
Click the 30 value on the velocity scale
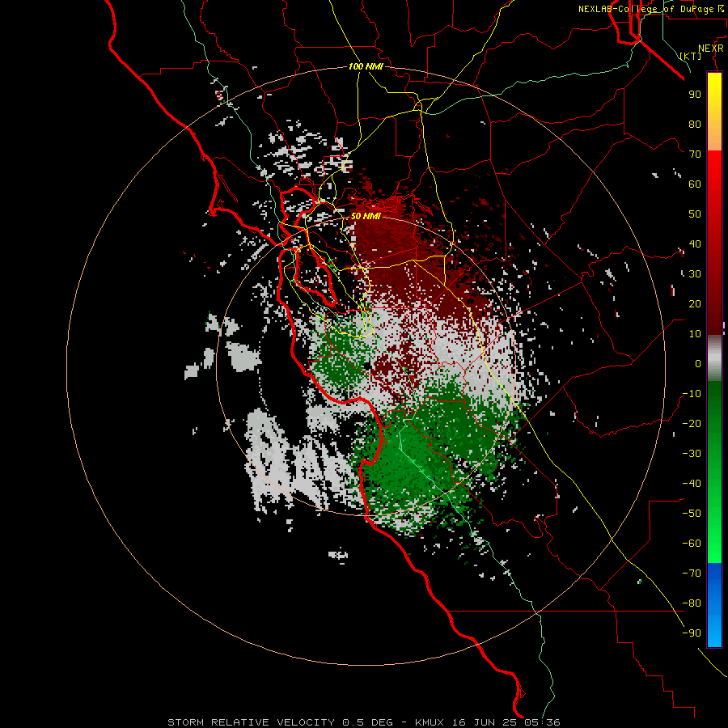coord(695,274)
